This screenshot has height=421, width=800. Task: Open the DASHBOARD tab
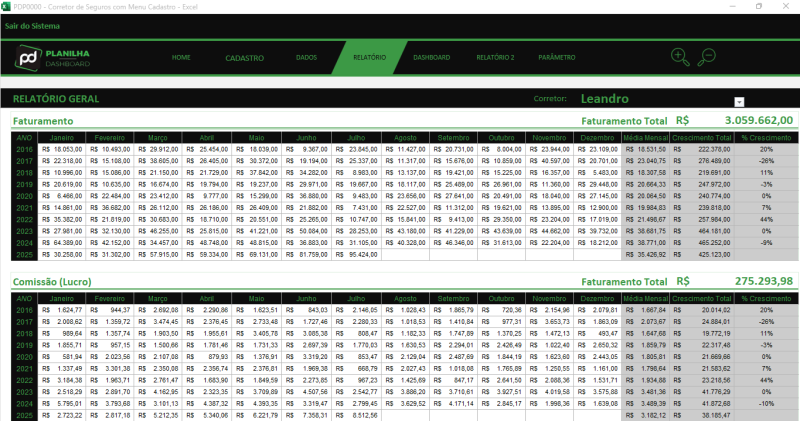click(x=431, y=58)
